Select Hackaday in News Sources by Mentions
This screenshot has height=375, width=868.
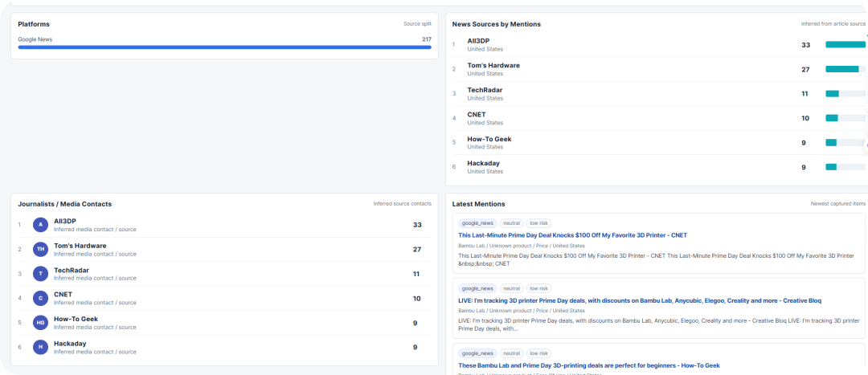483,163
